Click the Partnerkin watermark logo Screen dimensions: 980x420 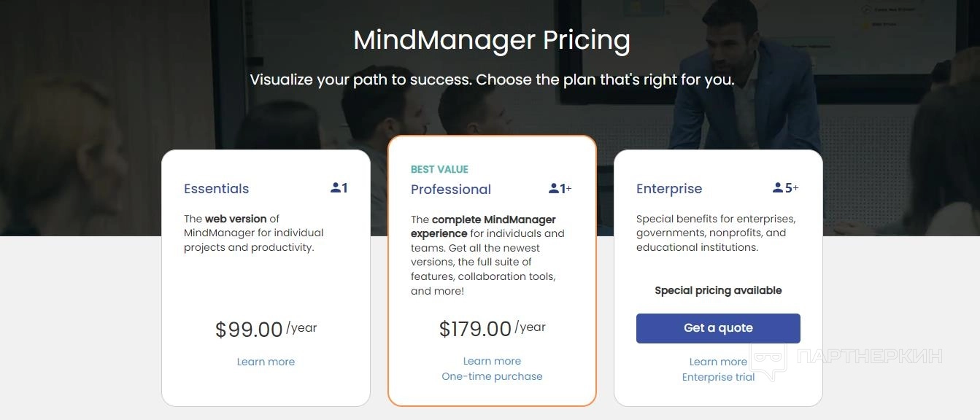(x=846, y=357)
